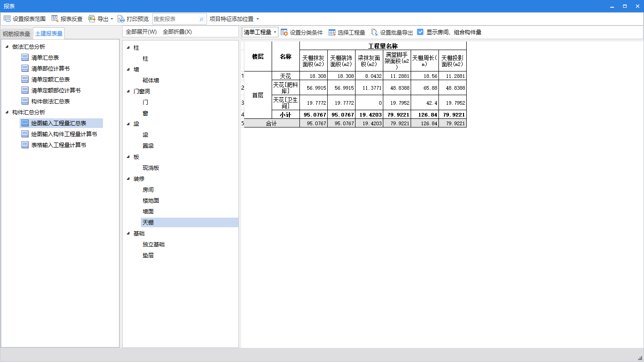Click the 首层 floor cell
Screen dimensions: 644x362
click(x=258, y=95)
